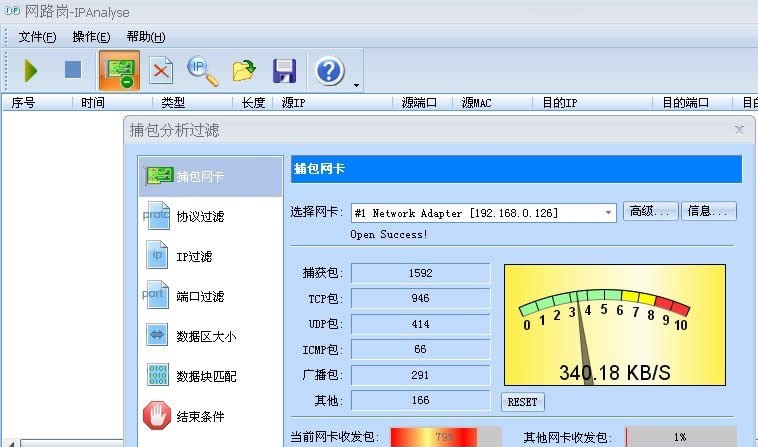Viewport: 758px width, 447px height.
Task: Open a capture file via the folder icon
Action: click(244, 71)
